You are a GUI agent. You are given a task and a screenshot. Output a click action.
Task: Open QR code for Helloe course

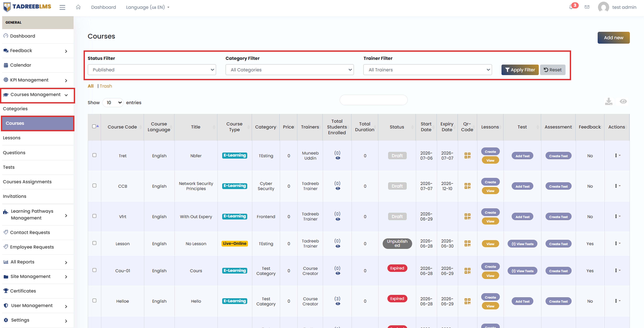pyautogui.click(x=467, y=301)
